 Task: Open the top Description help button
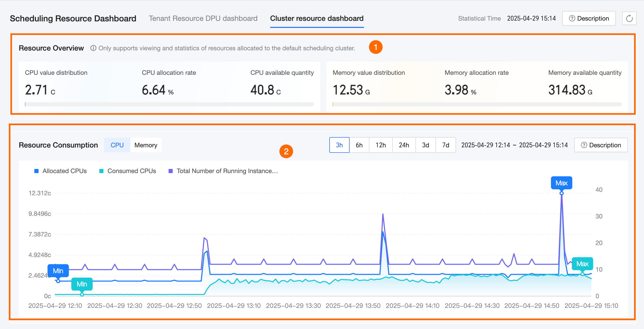pos(589,18)
